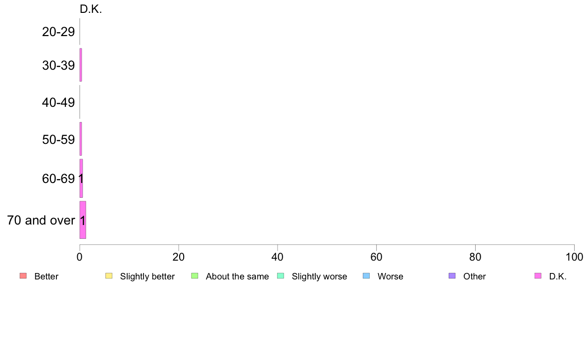Click the 60-69 age group label
Image resolution: width=588 pixels, height=364 pixels.
(58, 179)
